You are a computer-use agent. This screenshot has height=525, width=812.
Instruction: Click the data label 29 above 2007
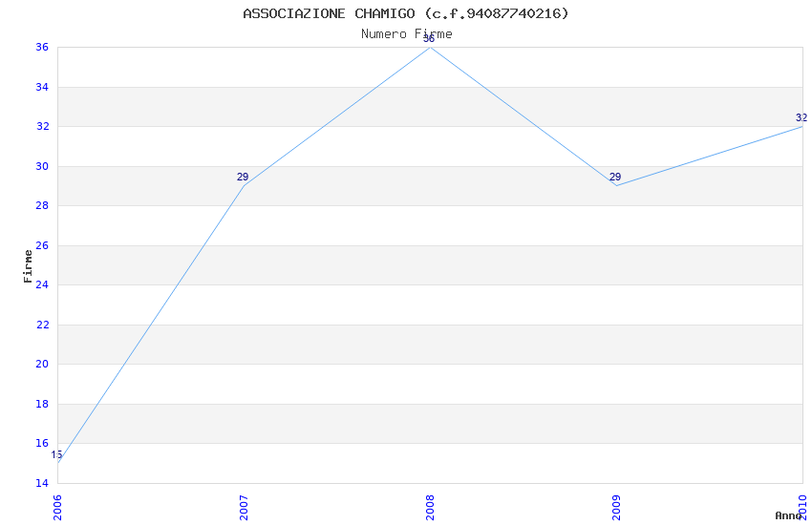click(243, 177)
